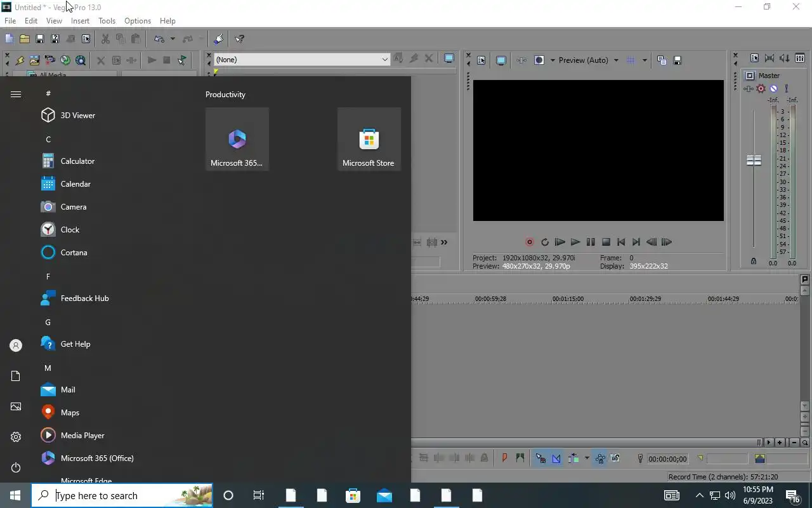Click the timeline vertical scrollbar track
The height and width of the screenshot is (508, 812).
click(804, 348)
